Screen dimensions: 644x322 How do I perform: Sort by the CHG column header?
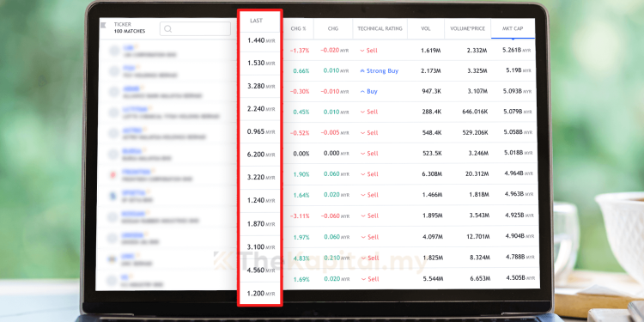332,28
